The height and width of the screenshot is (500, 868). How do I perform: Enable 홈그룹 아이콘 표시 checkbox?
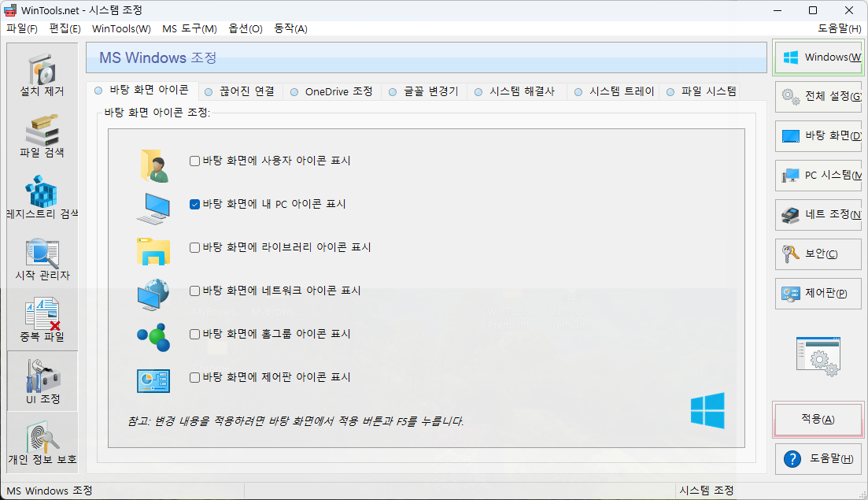pyautogui.click(x=194, y=334)
